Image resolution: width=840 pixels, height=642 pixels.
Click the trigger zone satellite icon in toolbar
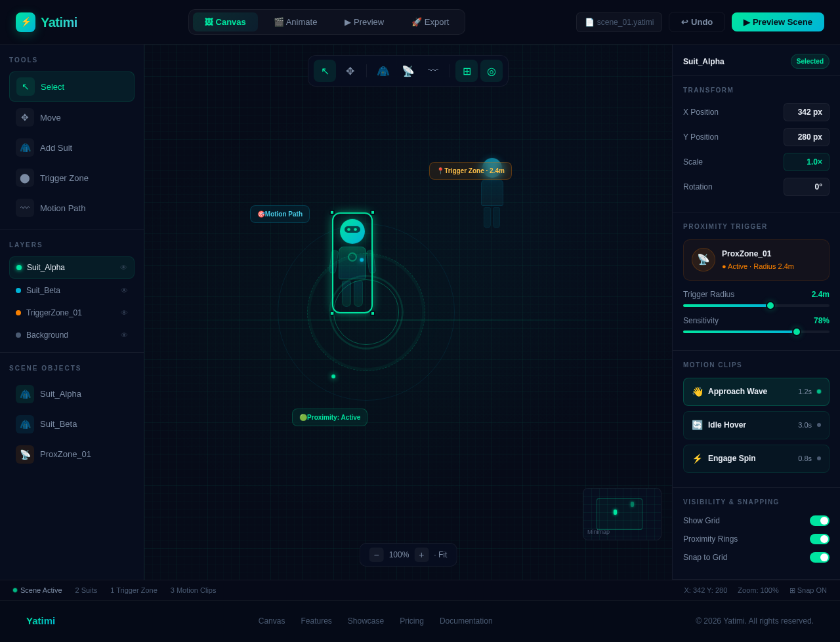click(408, 71)
